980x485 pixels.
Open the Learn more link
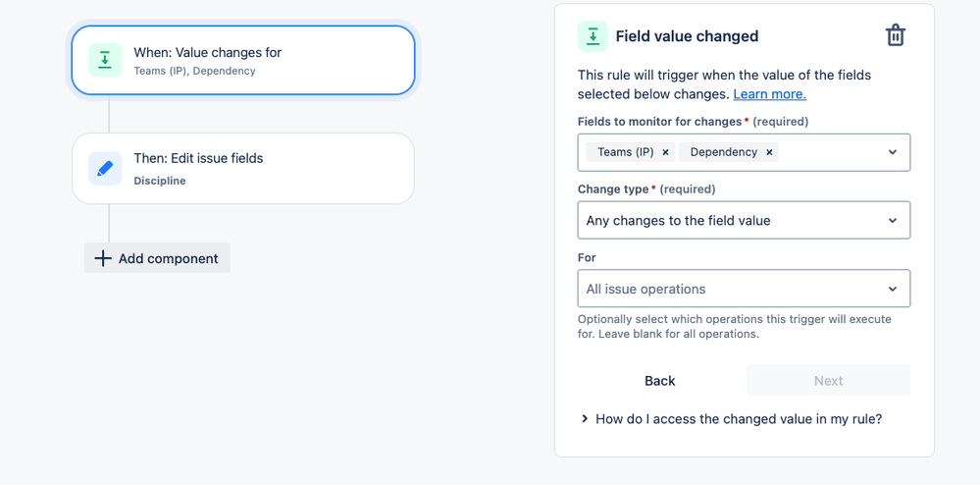click(x=769, y=94)
